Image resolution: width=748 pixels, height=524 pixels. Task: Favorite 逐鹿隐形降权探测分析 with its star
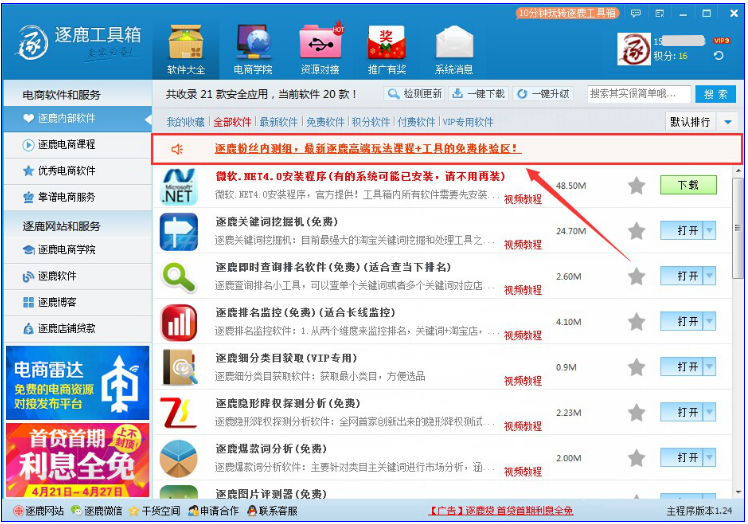[636, 412]
